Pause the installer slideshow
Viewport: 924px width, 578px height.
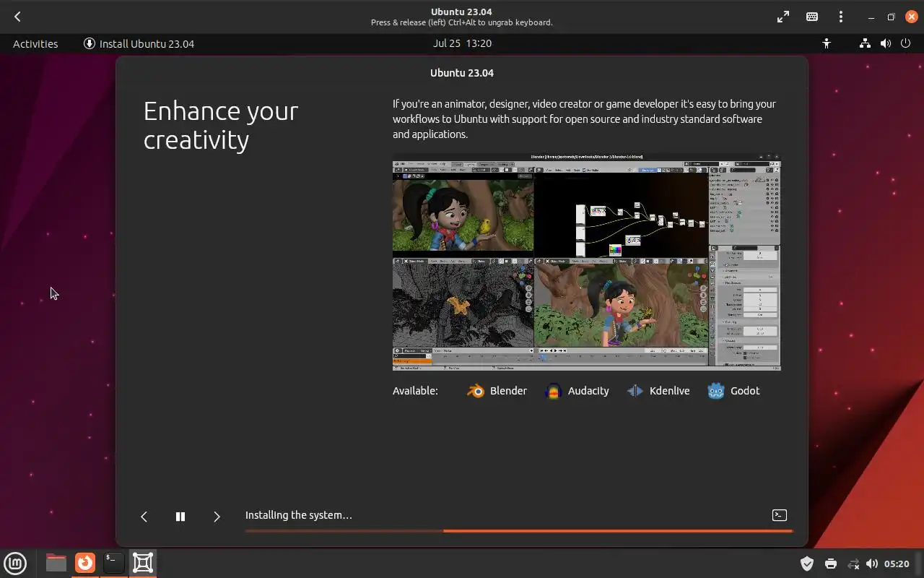point(180,516)
